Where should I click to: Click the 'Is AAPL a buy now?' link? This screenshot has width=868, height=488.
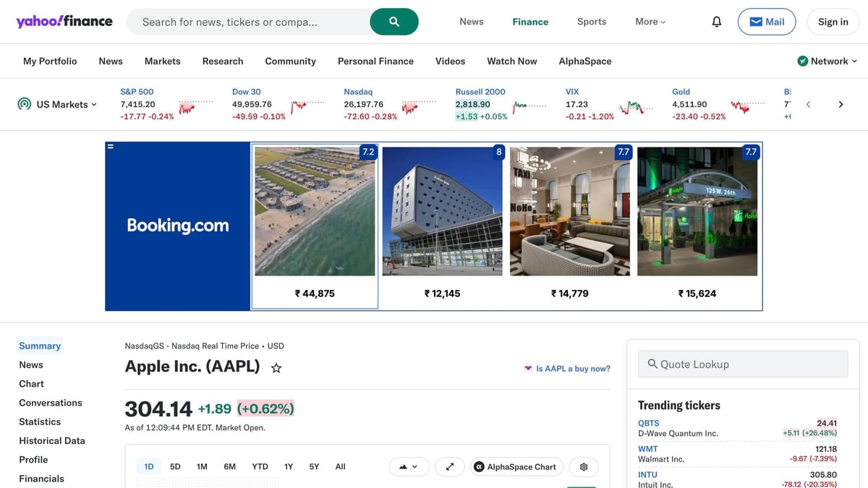point(567,369)
